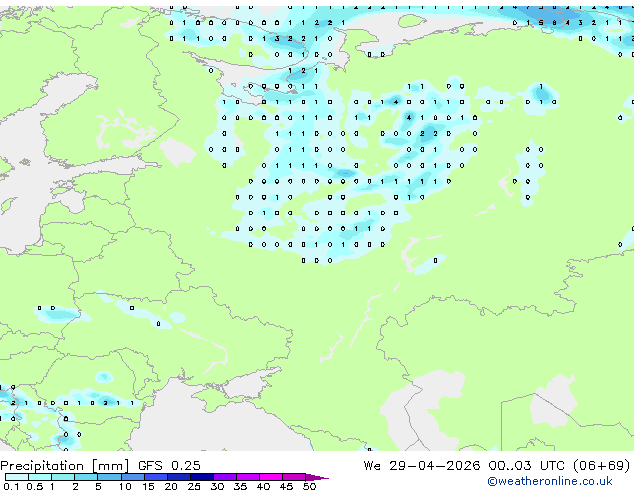Select the 1–2 mm legend color swatch
Screen dimensions: 634x490
63,477
